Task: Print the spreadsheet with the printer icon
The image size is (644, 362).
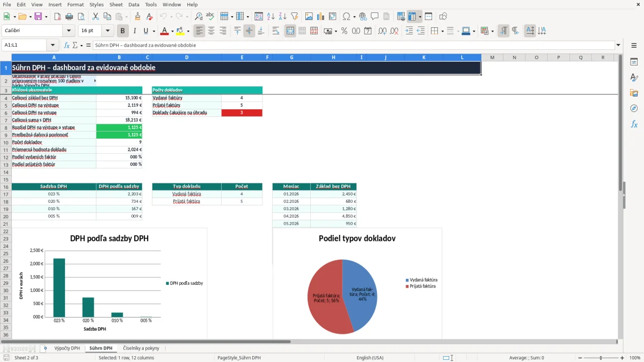Action: click(69, 17)
